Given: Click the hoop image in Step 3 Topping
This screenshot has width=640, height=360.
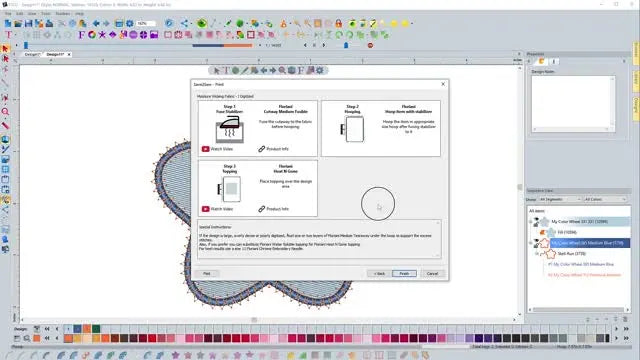Looking at the screenshot, I should (229, 189).
